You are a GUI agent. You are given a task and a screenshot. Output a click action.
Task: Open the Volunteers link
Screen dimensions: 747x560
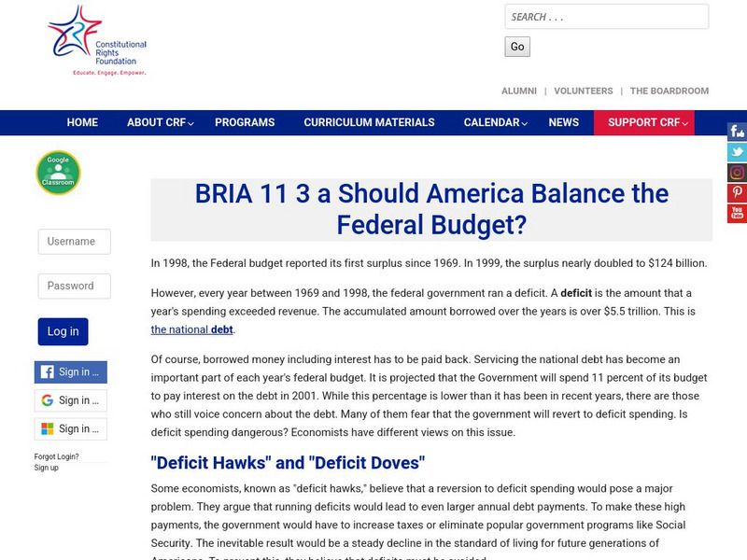(583, 91)
